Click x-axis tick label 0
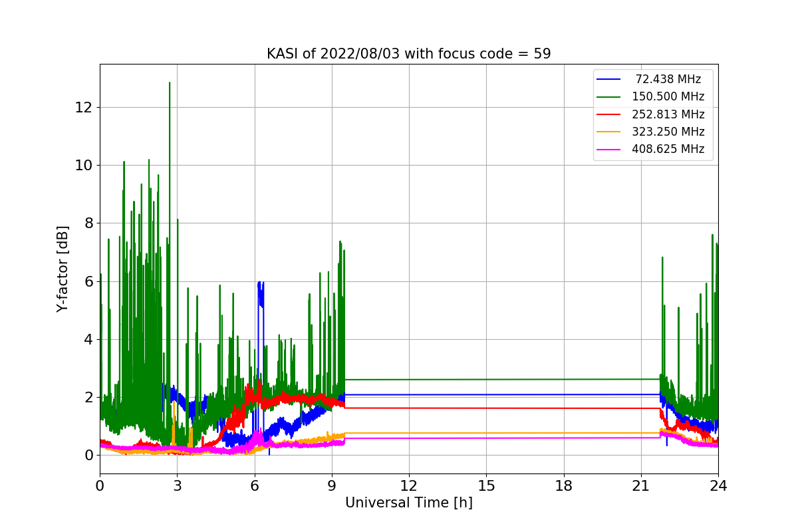The width and height of the screenshot is (798, 532). (100, 485)
